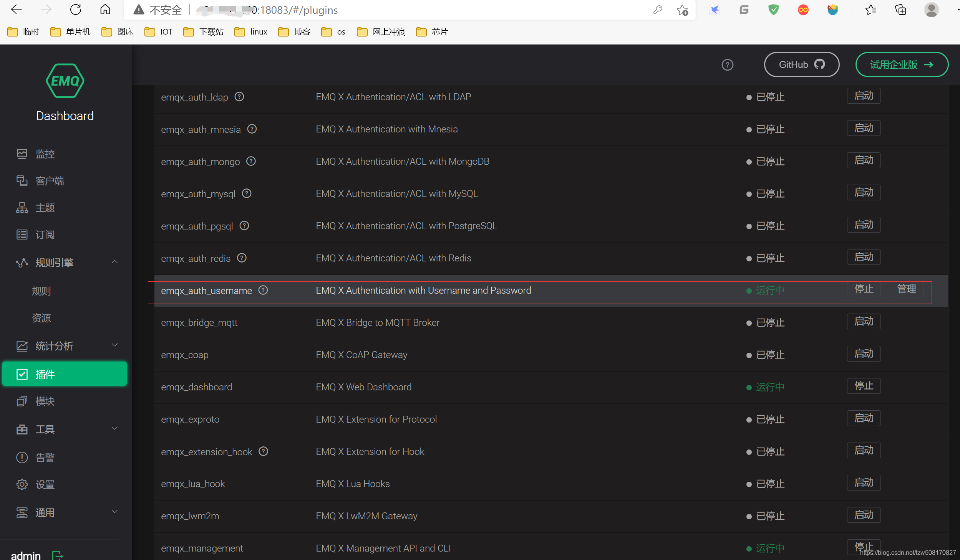
Task: Start the emqx_auth_redis plugin
Action: (864, 257)
